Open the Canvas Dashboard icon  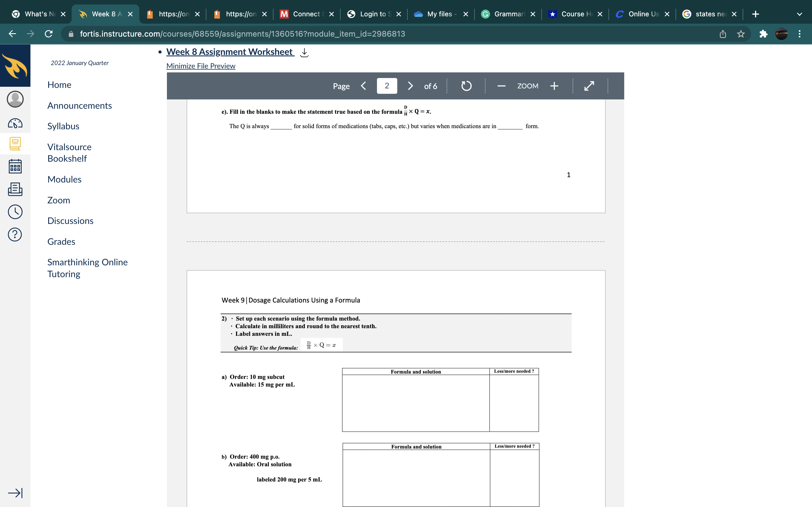point(15,123)
